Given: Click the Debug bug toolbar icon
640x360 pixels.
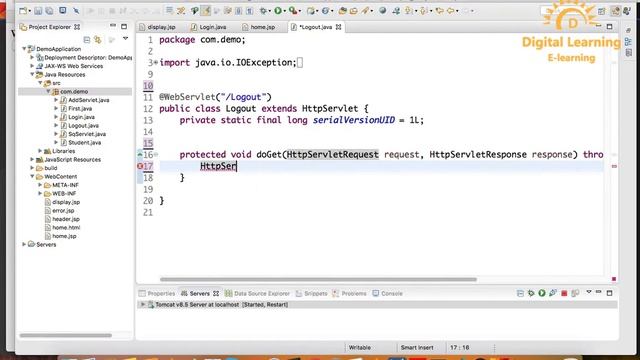Looking at the screenshot, I should pyautogui.click(x=264, y=11).
